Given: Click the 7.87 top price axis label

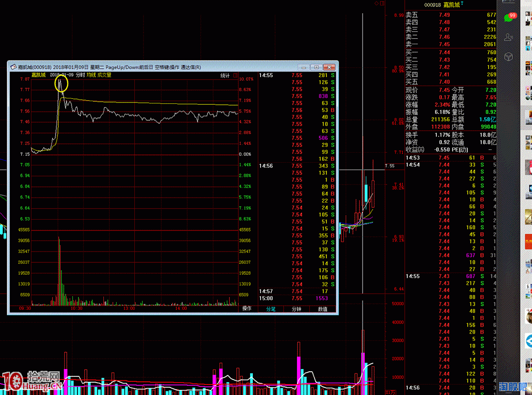Looking at the screenshot, I should 25,79.
